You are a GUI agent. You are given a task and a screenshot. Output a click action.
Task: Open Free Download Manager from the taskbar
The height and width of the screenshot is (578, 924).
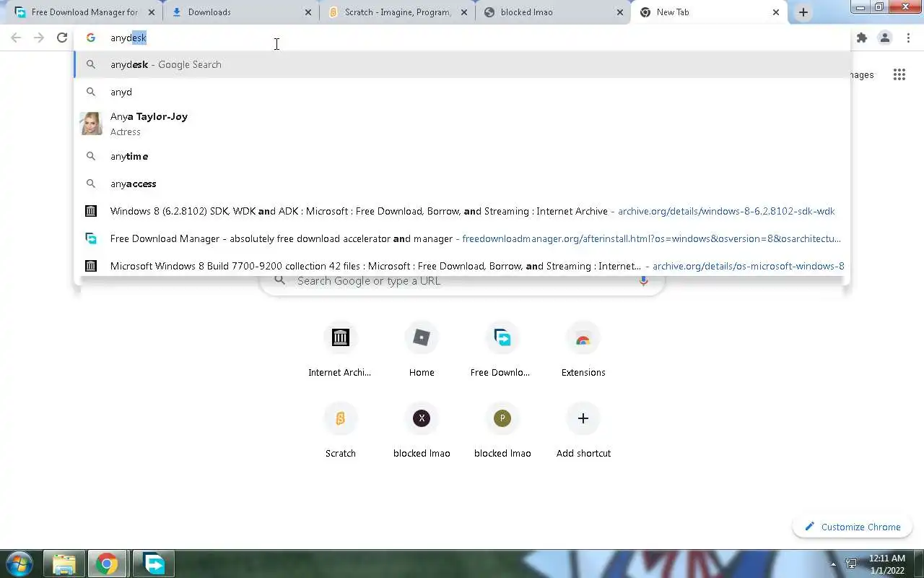coord(152,564)
